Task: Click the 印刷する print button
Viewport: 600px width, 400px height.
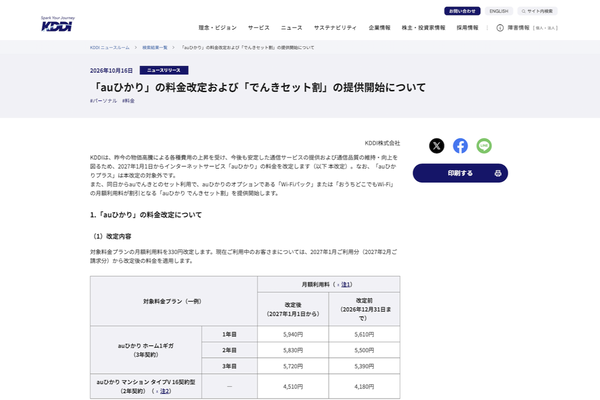Action: (x=460, y=173)
